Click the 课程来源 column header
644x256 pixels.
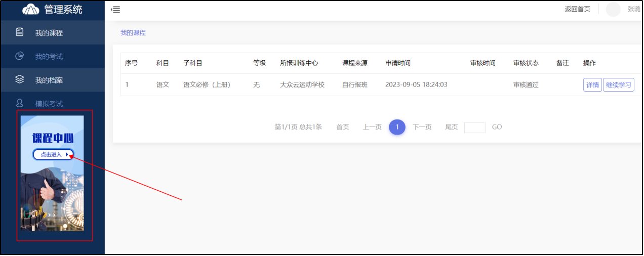(x=355, y=63)
